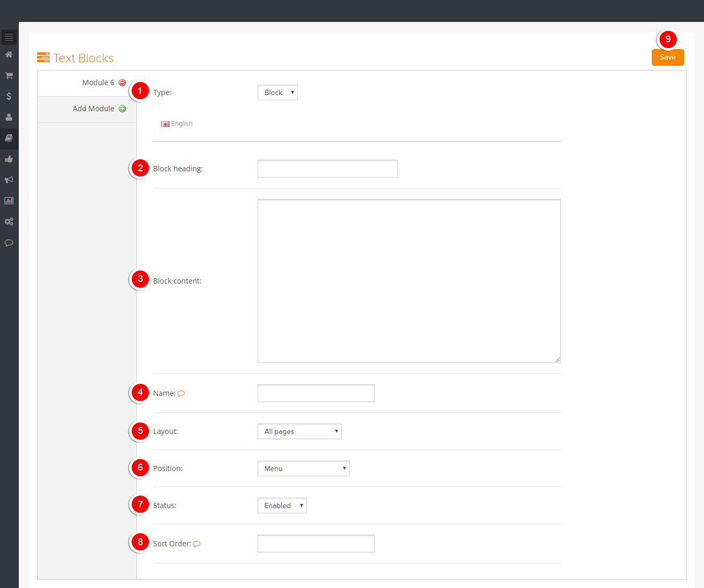Open the megaphone marketing icon

point(9,180)
